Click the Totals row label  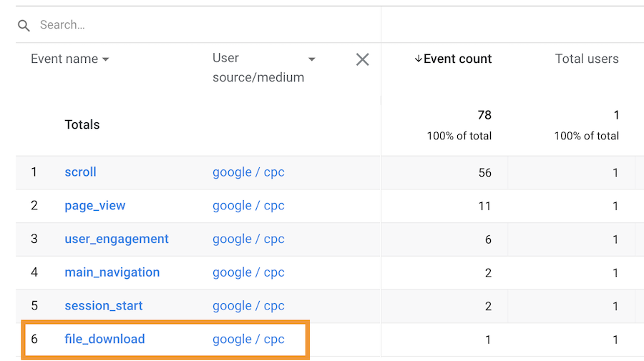coord(82,125)
